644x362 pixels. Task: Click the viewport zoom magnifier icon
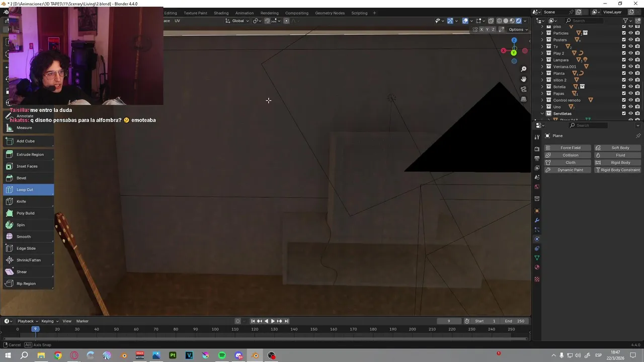[524, 69]
